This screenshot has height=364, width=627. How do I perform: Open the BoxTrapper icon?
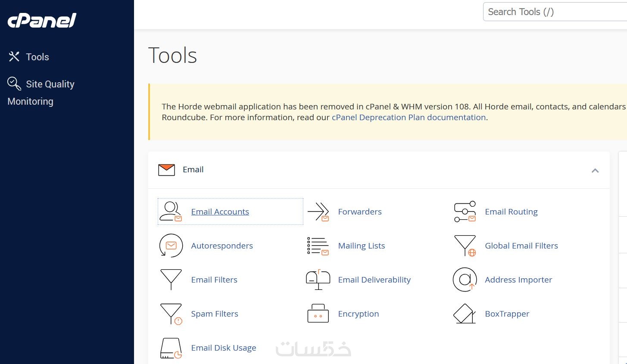tap(465, 314)
